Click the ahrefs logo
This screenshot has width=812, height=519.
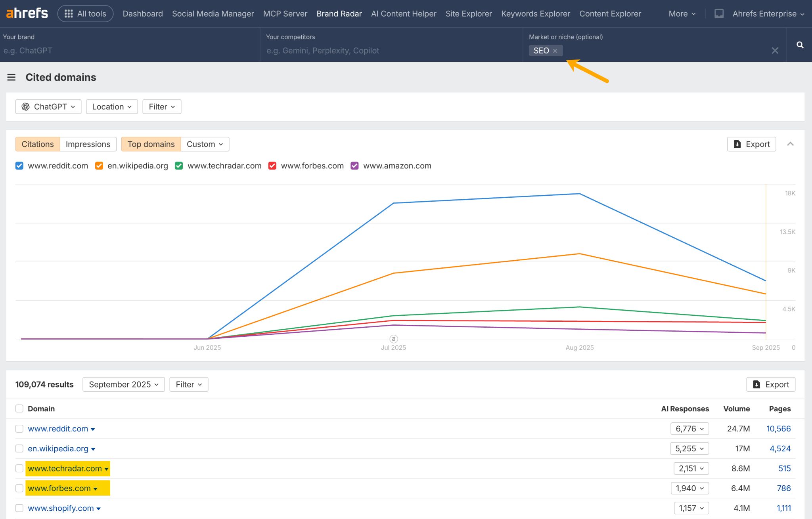tap(26, 13)
